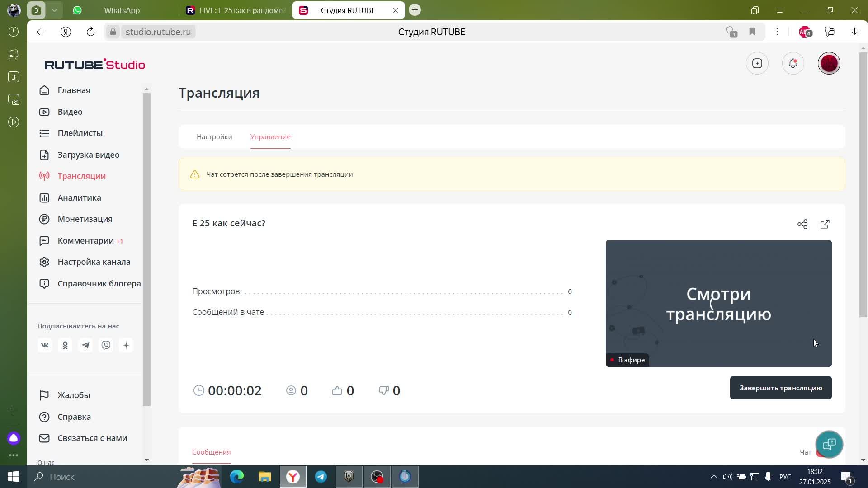Switch to the WhatsApp browser tab

pos(121,10)
